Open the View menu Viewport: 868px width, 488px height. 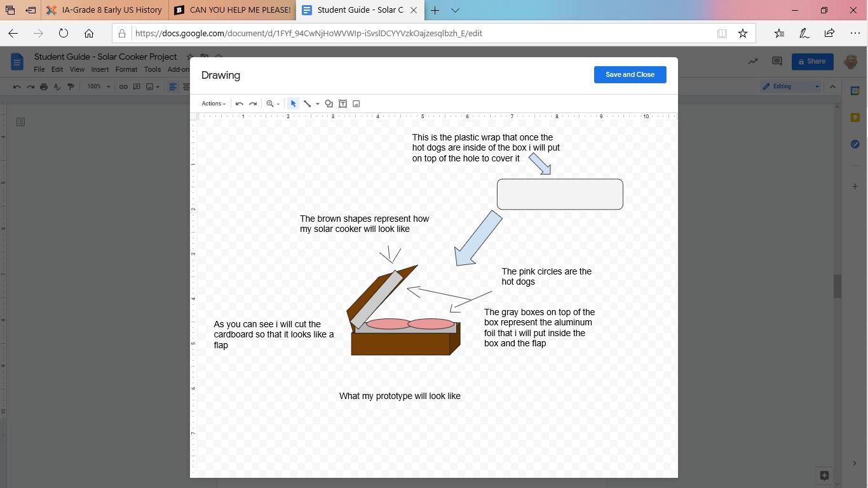pos(77,69)
